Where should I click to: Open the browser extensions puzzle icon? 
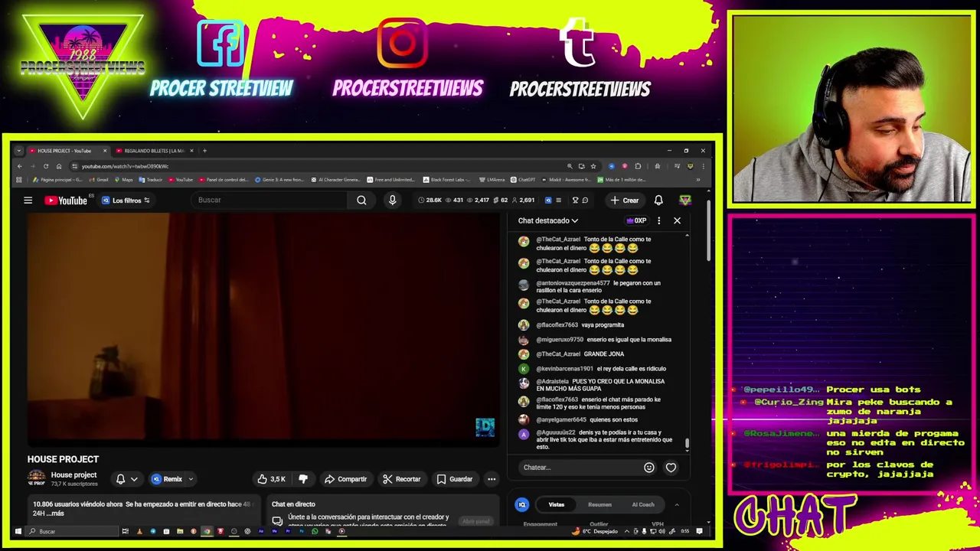[638, 166]
